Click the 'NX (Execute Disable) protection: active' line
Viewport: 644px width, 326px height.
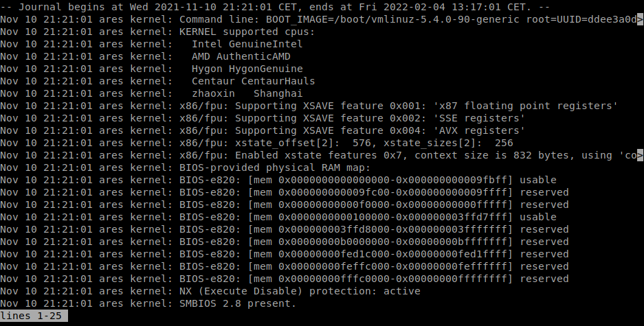click(299, 291)
